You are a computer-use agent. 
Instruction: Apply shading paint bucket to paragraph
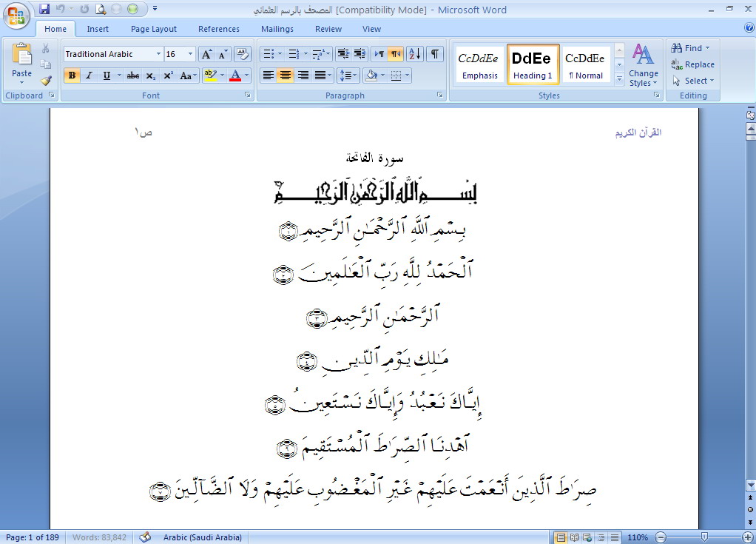tap(371, 75)
